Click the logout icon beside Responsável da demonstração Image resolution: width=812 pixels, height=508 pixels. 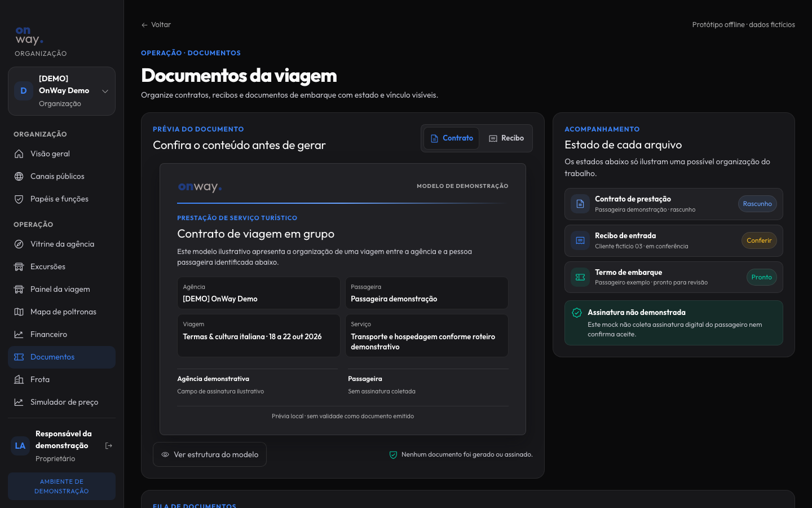(109, 446)
